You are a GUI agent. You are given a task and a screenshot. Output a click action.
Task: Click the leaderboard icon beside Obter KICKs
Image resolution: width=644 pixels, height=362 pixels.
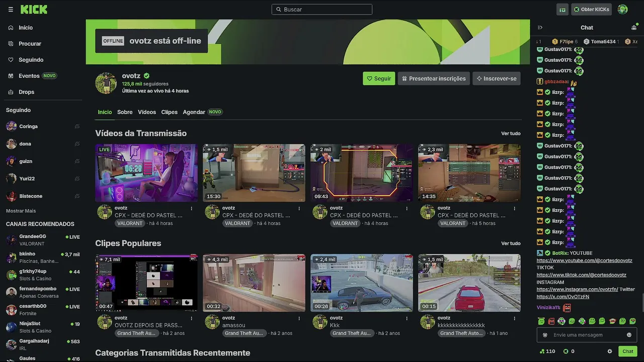click(x=562, y=10)
